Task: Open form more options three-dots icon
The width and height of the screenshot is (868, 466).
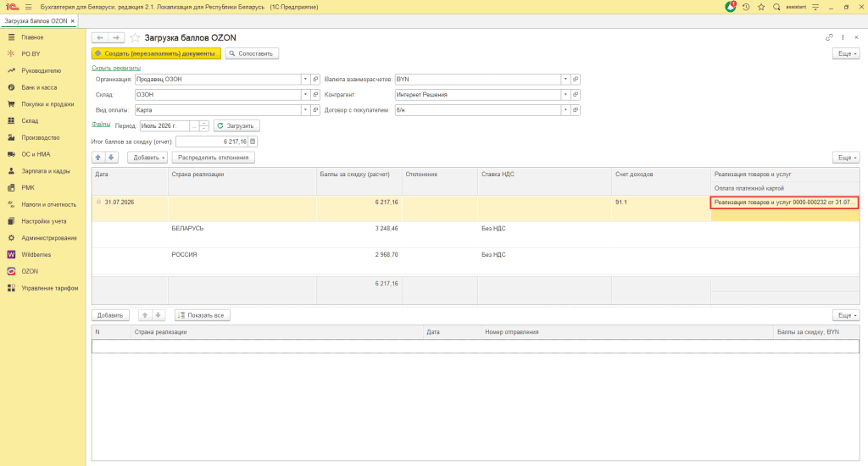Action: tap(843, 37)
